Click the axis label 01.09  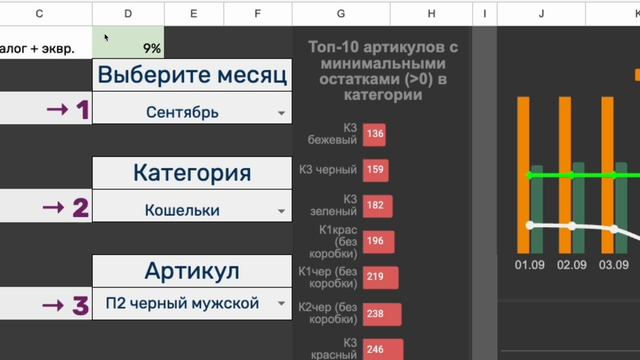click(529, 265)
